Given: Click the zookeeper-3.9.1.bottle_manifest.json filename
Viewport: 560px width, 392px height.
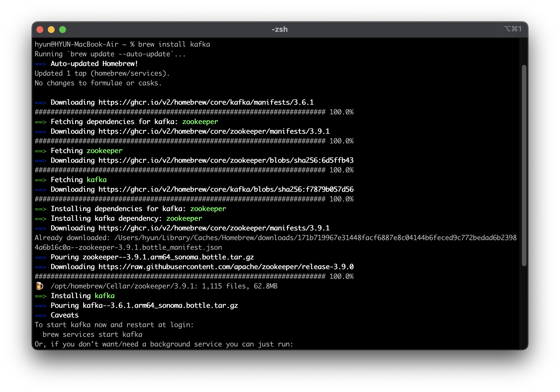Looking at the screenshot, I should pos(150,247).
